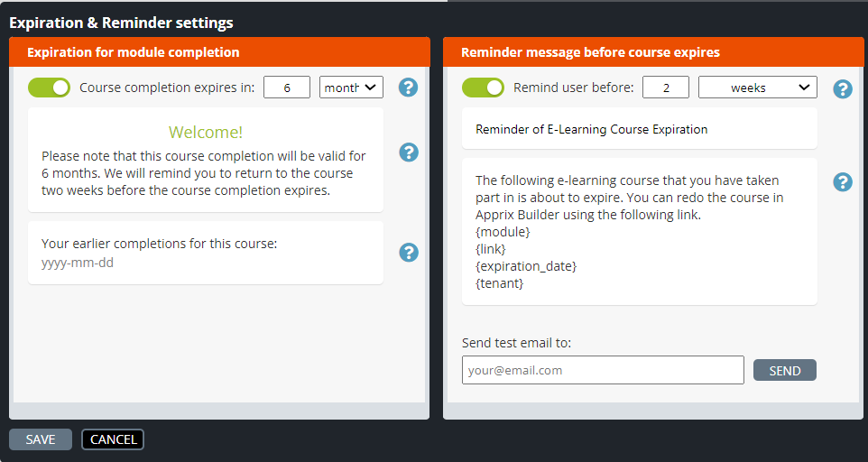Screen dimensions: 868x462
Task: Open the months unit dropdown
Action: tap(351, 88)
